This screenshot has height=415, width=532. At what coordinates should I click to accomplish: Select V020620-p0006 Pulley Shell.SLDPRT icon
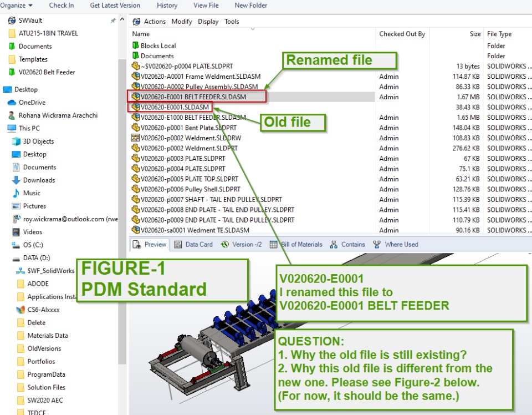pos(135,189)
